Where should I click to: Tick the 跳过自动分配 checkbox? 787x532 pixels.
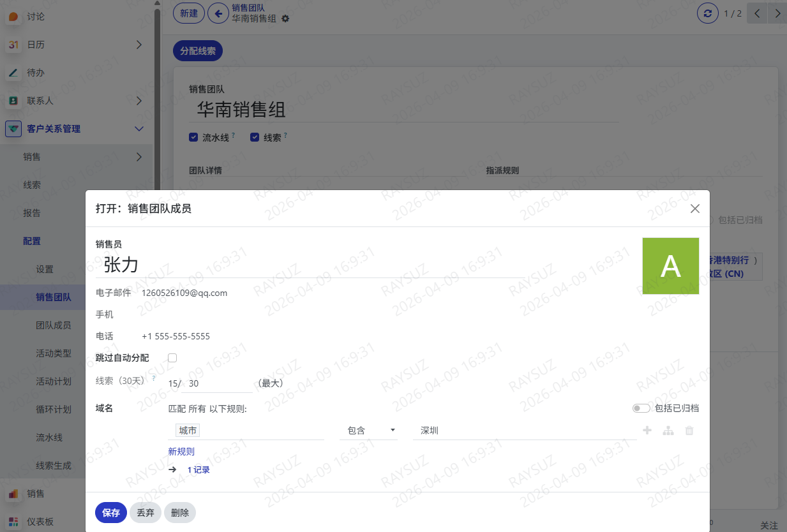(172, 358)
